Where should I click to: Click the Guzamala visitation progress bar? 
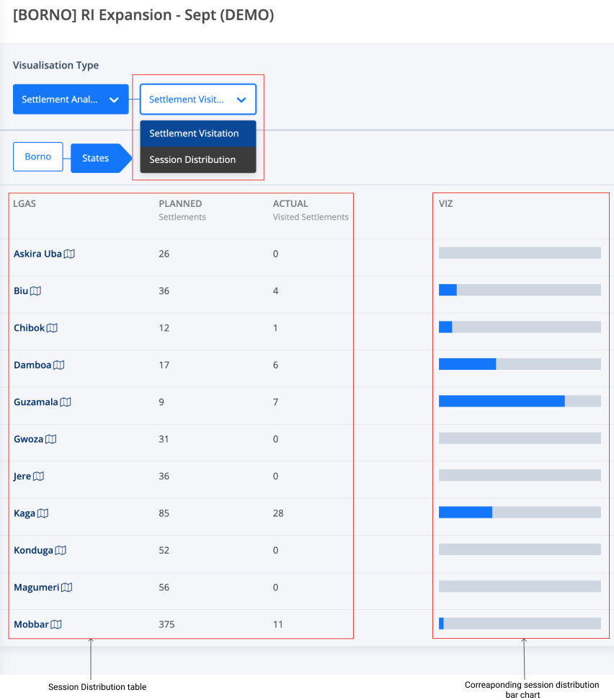coord(520,402)
